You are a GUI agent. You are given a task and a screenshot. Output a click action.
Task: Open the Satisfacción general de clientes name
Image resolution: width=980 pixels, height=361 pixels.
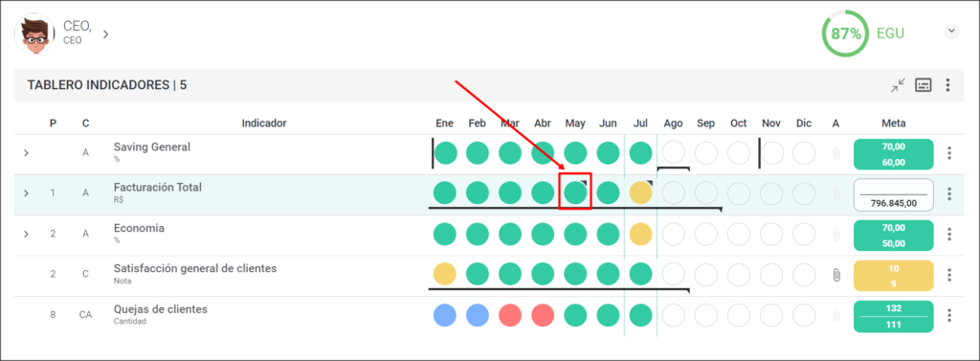click(x=195, y=268)
